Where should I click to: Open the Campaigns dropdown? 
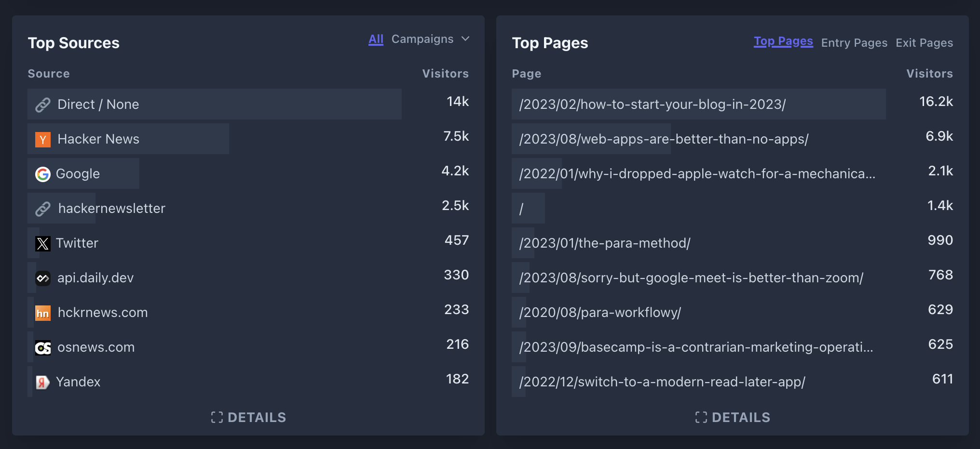pyautogui.click(x=429, y=39)
